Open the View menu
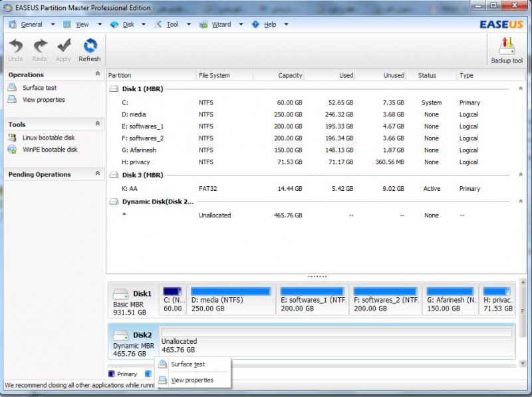The image size is (532, 397). 82,25
